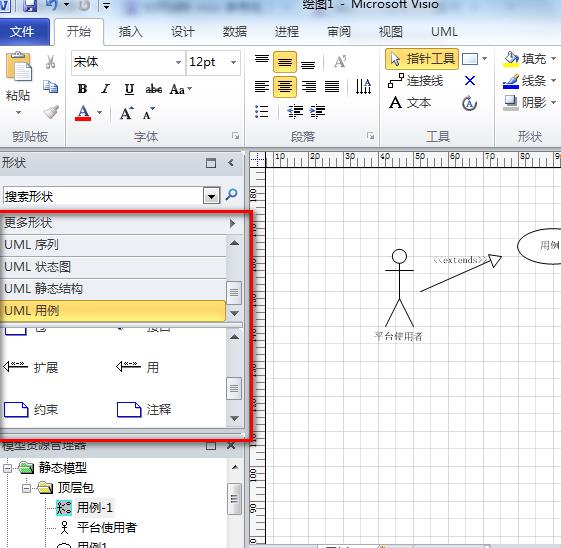Toggle Italic formatting

click(x=105, y=89)
